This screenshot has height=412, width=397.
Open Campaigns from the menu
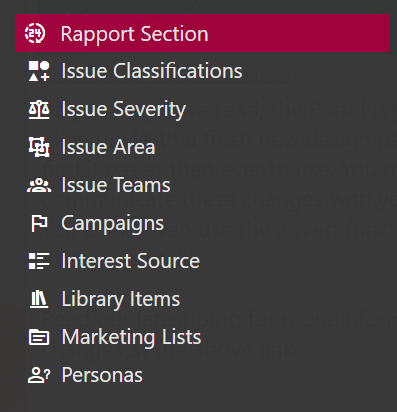pos(113,223)
